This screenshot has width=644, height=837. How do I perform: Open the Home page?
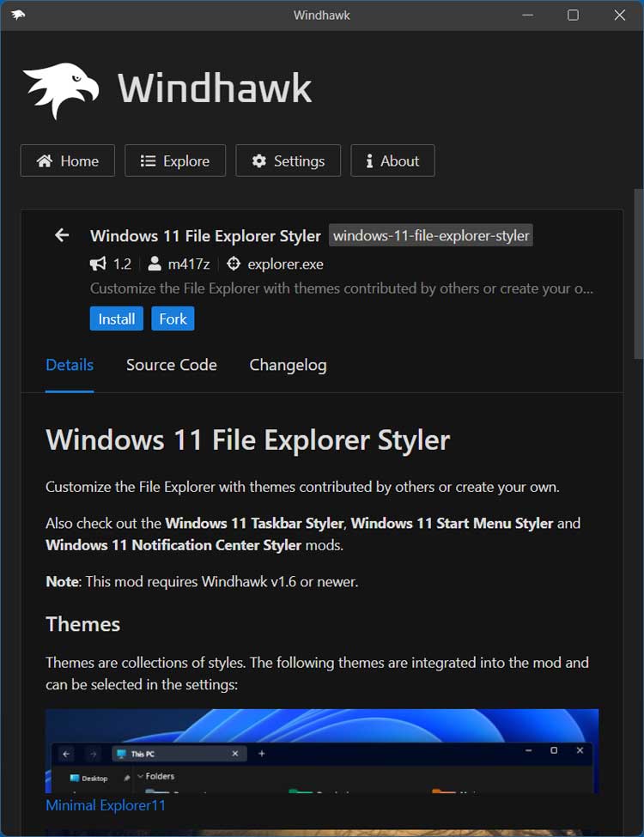pos(67,161)
